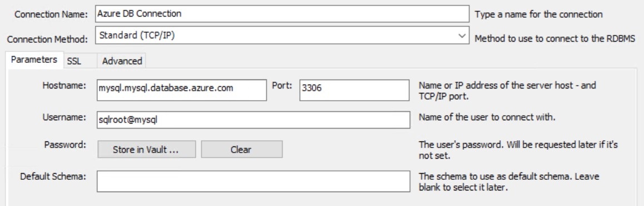Click the Password label
The width and height of the screenshot is (644, 206).
click(64, 145)
